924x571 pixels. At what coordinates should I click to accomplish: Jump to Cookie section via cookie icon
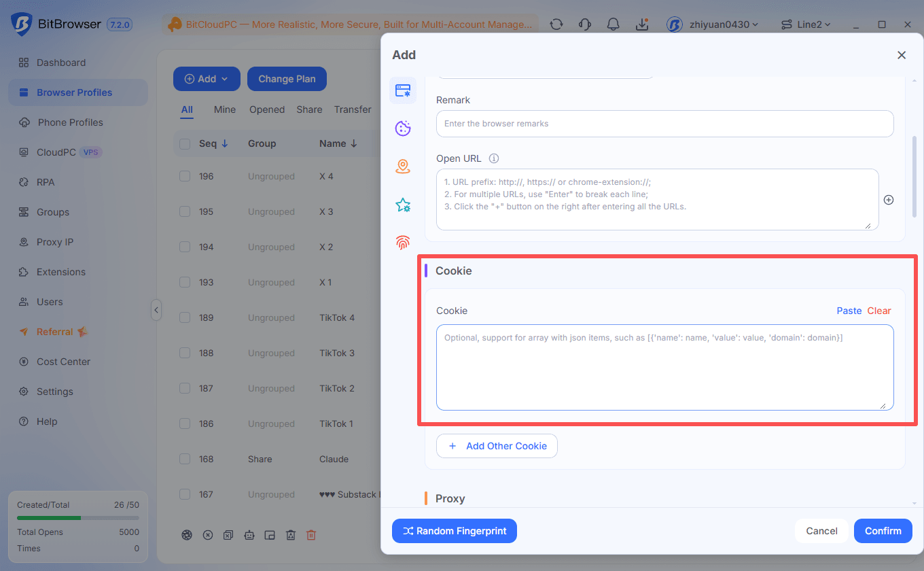click(x=403, y=128)
